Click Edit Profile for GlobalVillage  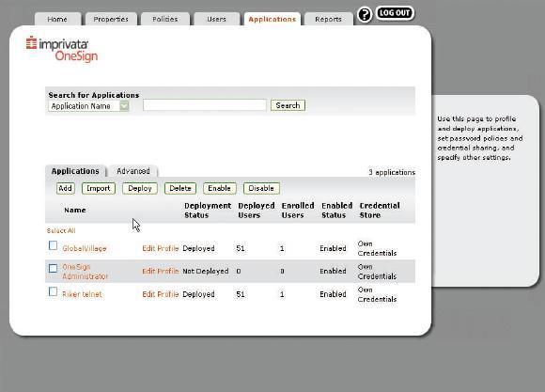pos(161,248)
